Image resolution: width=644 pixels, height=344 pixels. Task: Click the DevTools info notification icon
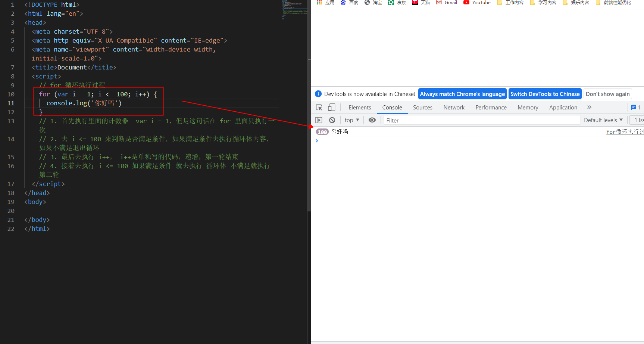click(318, 94)
